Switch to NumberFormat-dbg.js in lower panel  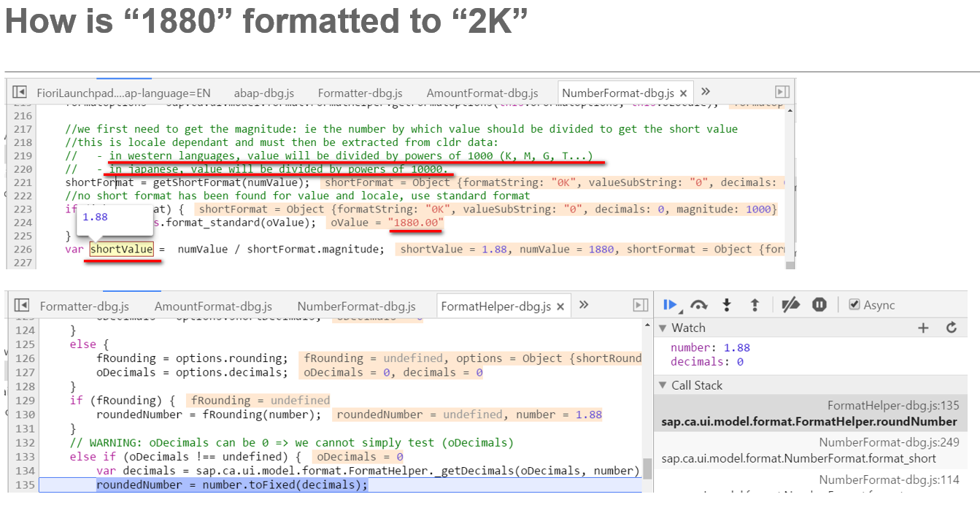click(x=357, y=307)
